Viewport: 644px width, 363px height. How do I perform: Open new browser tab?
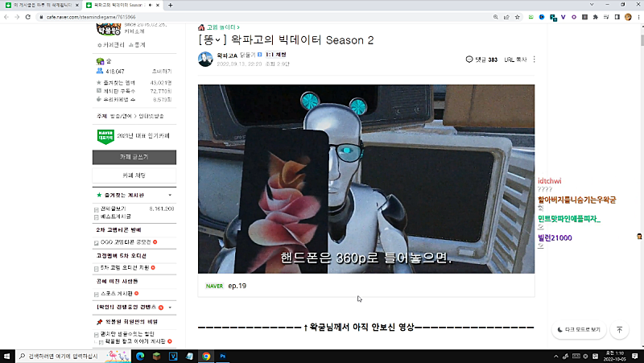tap(170, 5)
